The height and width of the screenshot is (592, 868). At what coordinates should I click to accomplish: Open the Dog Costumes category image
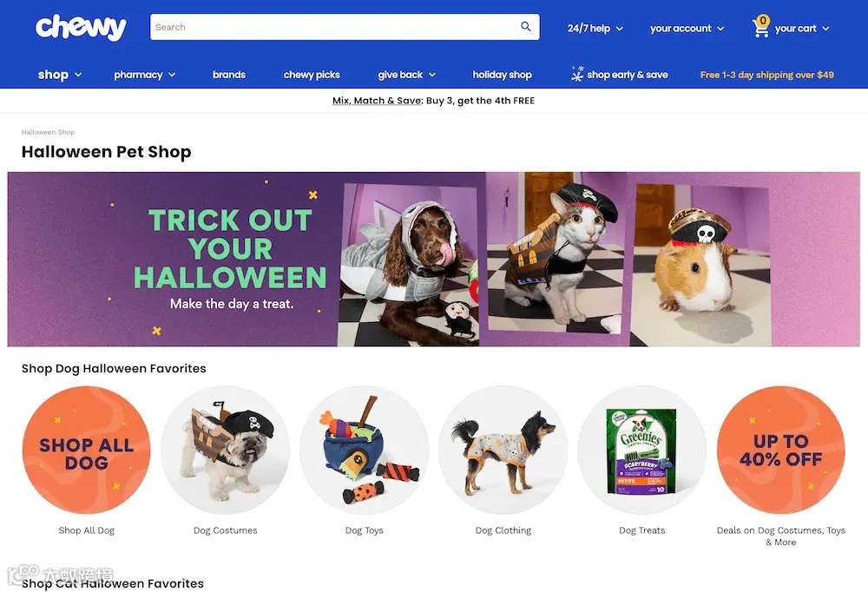(x=226, y=450)
